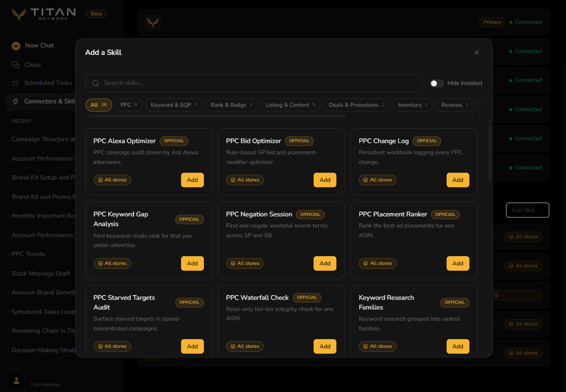
Task: Add the Keyword Research Families skill
Action: [x=458, y=346]
